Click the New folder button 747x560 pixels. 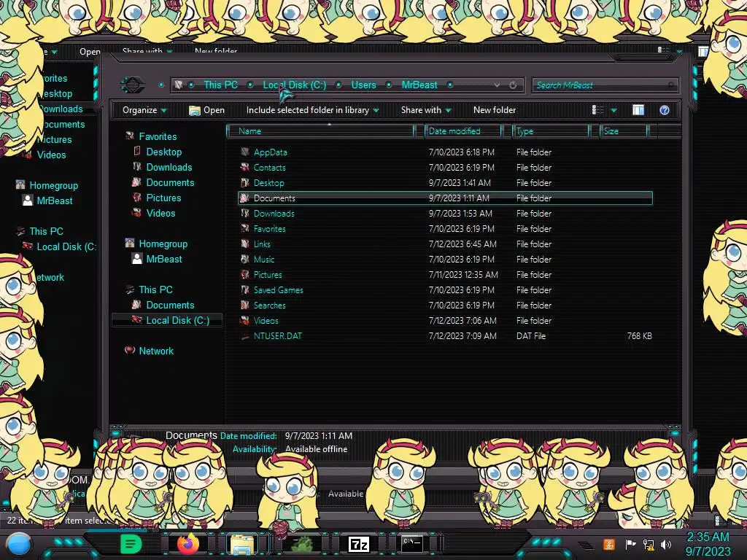point(495,110)
